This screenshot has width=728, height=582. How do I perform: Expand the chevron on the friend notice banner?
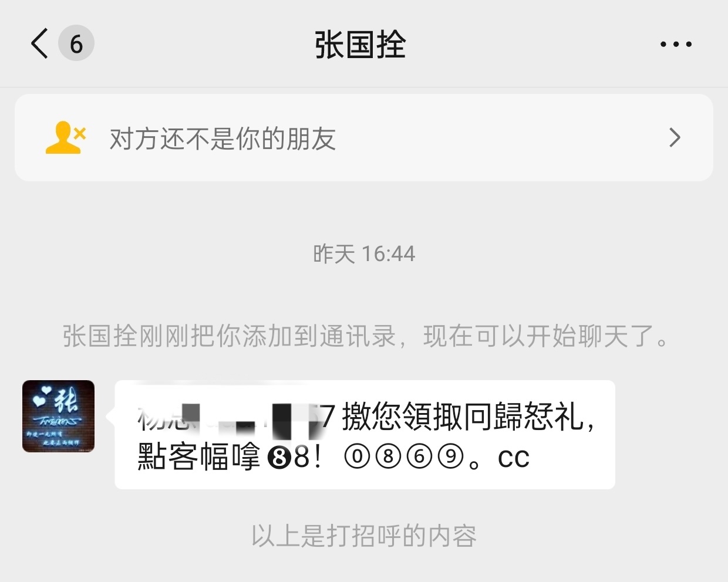(675, 138)
